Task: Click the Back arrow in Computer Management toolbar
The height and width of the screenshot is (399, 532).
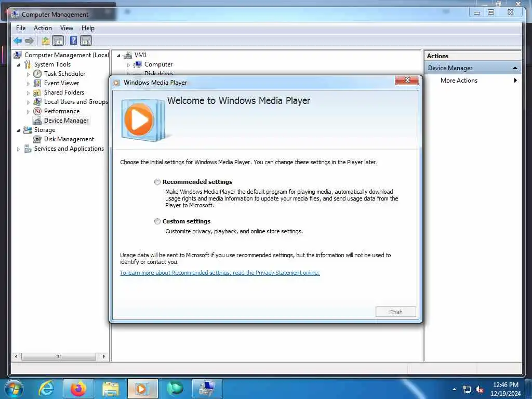Action: 18,41
